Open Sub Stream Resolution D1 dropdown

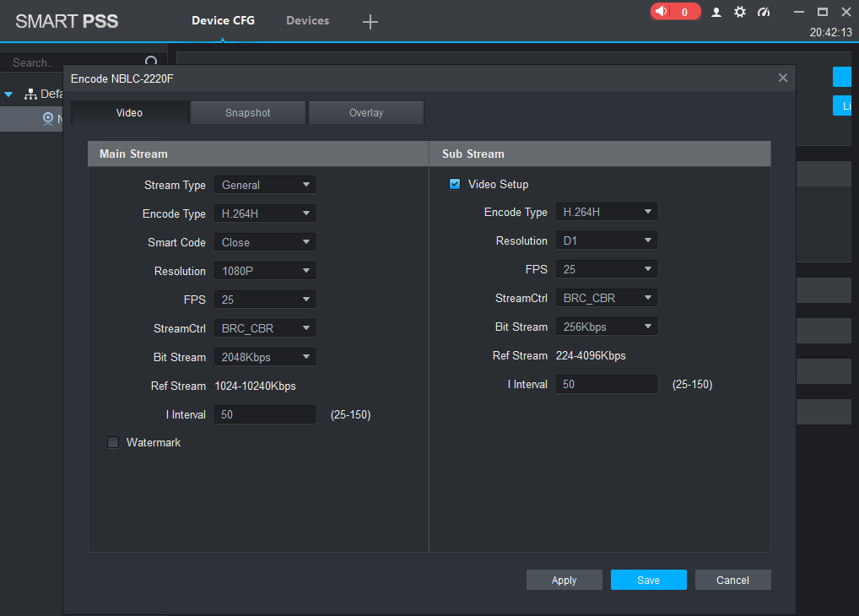[x=607, y=240]
